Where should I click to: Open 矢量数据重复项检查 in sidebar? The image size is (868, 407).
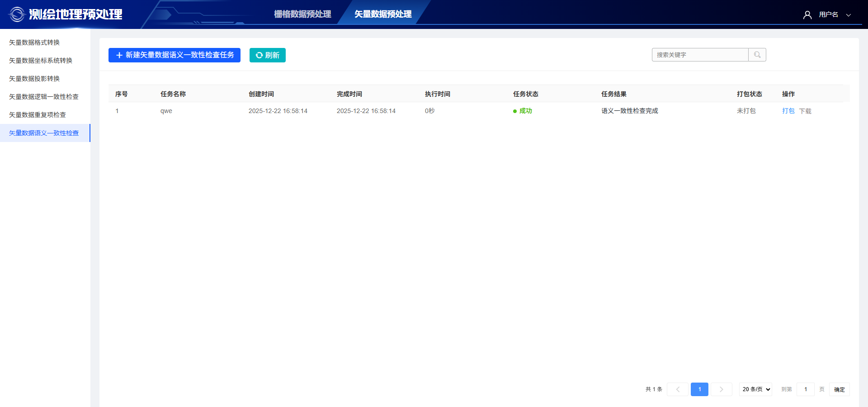pos(38,115)
